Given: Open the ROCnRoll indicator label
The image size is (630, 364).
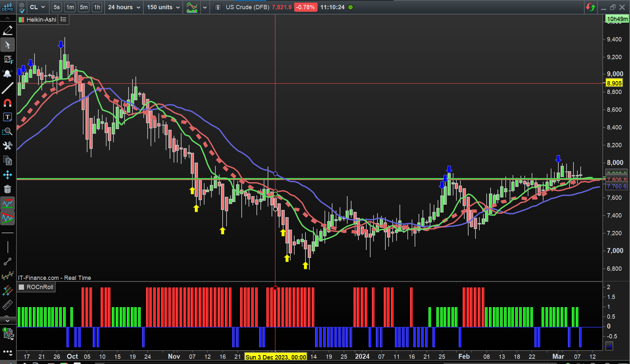Looking at the screenshot, I should click(40, 287).
